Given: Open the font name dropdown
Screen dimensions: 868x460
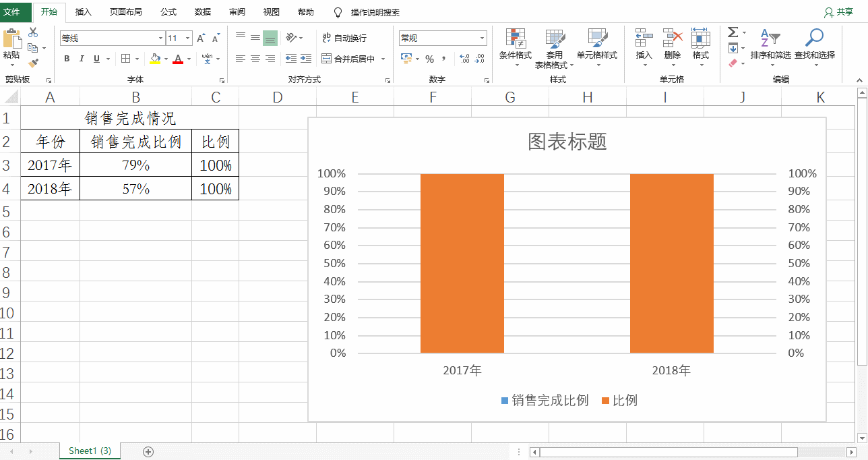Looking at the screenshot, I should (x=160, y=38).
